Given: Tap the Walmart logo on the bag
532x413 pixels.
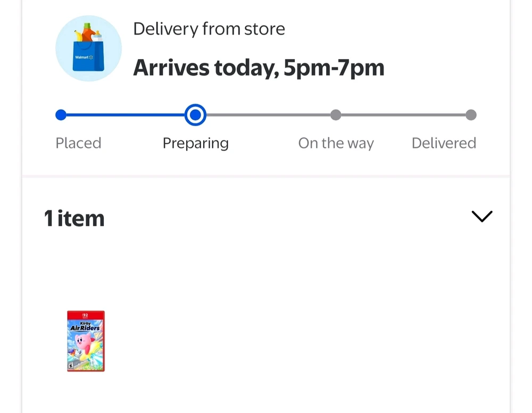Looking at the screenshot, I should (84, 57).
